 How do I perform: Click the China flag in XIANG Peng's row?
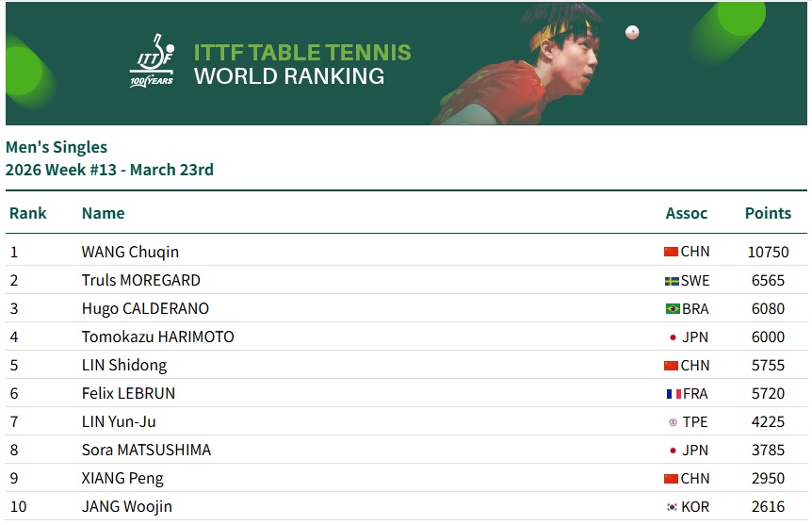pos(671,479)
